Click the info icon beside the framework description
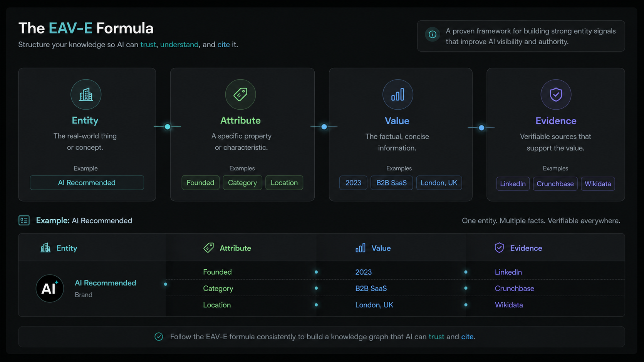Screen dimensions: 644x362 click(433, 34)
